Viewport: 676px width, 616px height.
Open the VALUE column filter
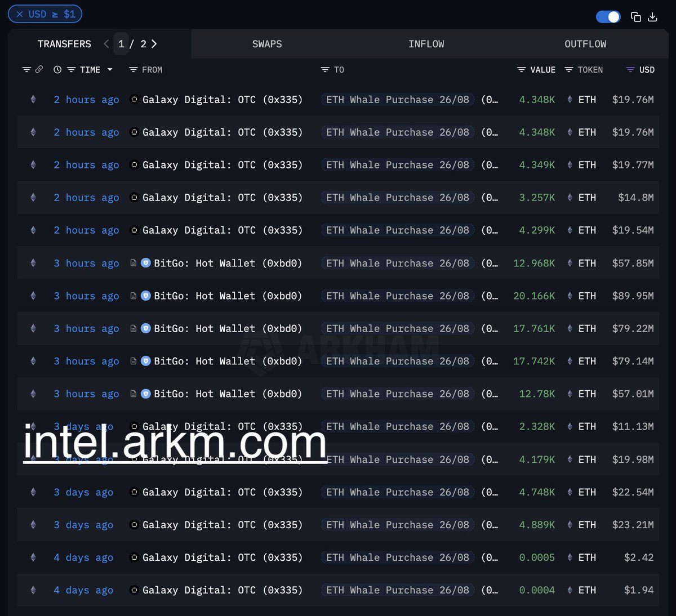[522, 70]
